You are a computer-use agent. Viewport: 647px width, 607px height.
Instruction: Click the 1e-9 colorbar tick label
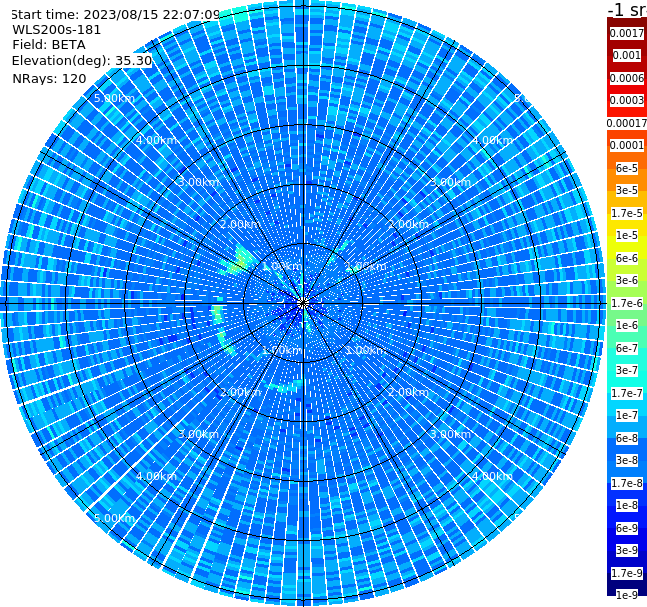tap(627, 595)
